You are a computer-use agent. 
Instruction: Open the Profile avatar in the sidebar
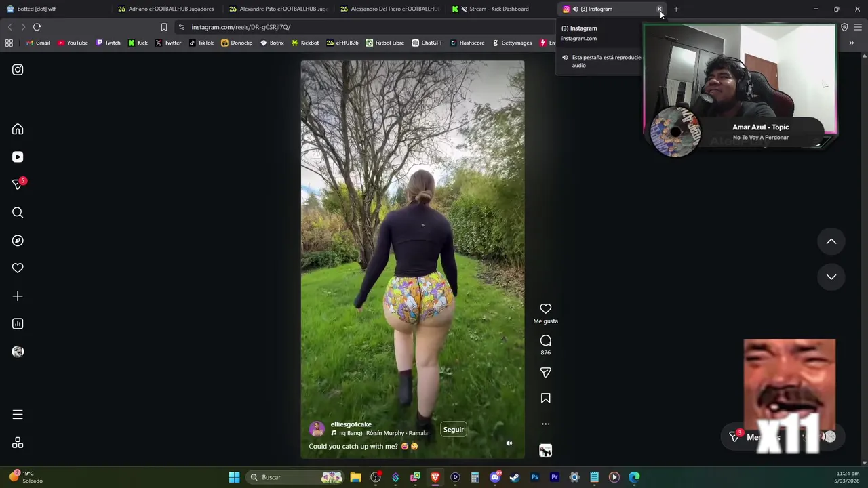coord(18,352)
